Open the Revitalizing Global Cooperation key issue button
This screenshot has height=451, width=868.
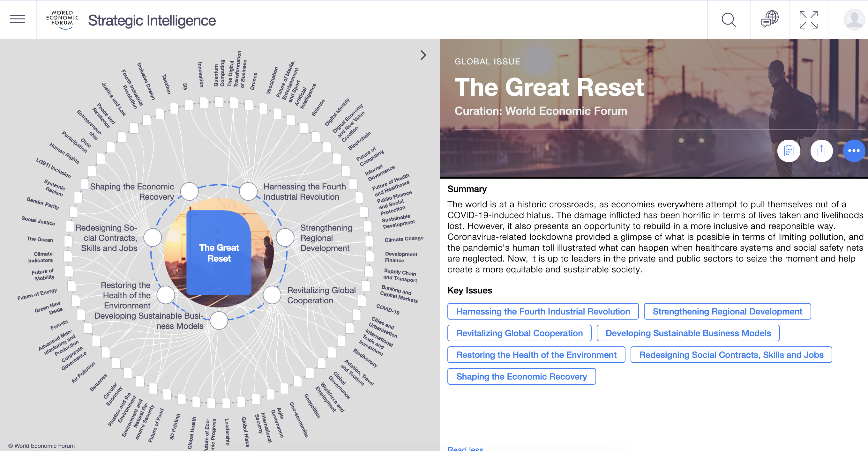[x=519, y=333]
